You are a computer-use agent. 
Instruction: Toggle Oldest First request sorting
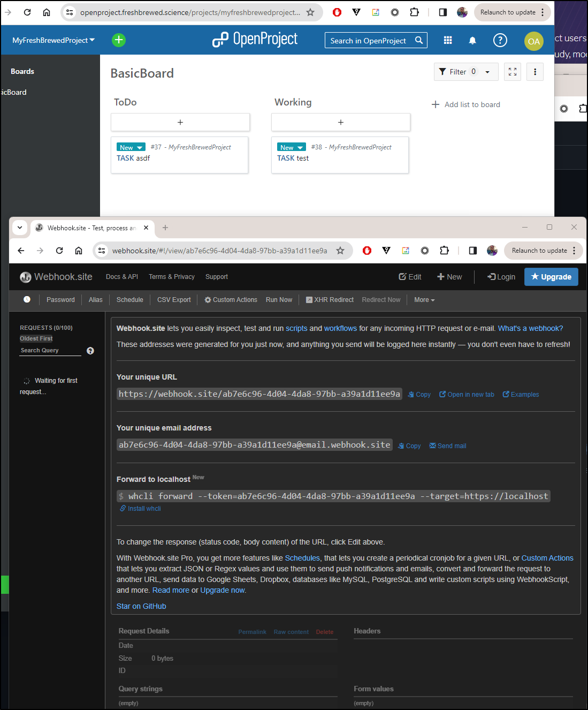[36, 338]
